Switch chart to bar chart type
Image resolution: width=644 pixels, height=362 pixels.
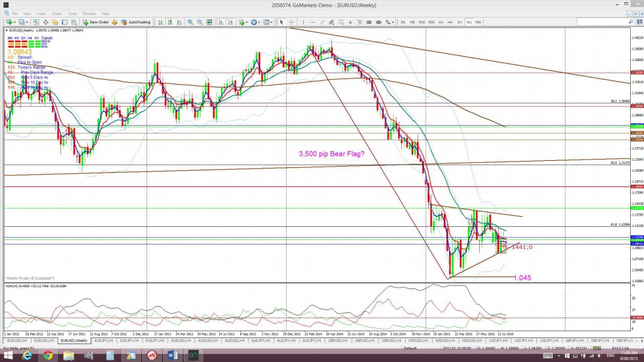(160, 22)
